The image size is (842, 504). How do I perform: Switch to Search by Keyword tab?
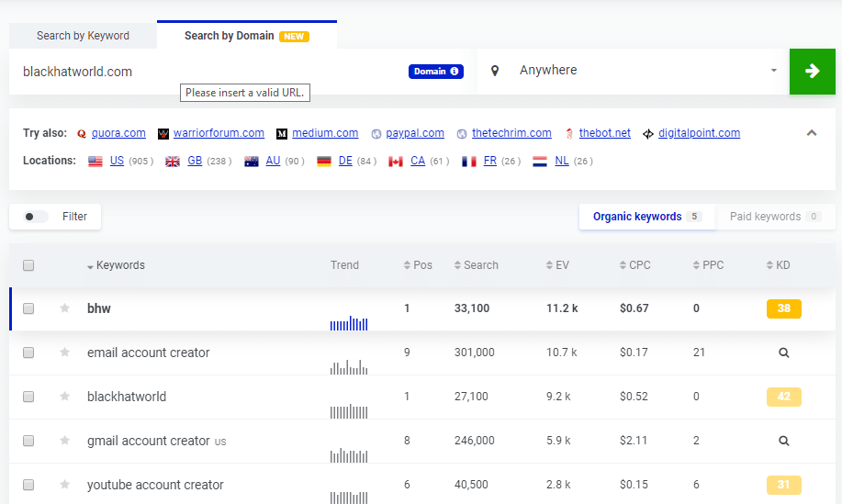(x=83, y=36)
